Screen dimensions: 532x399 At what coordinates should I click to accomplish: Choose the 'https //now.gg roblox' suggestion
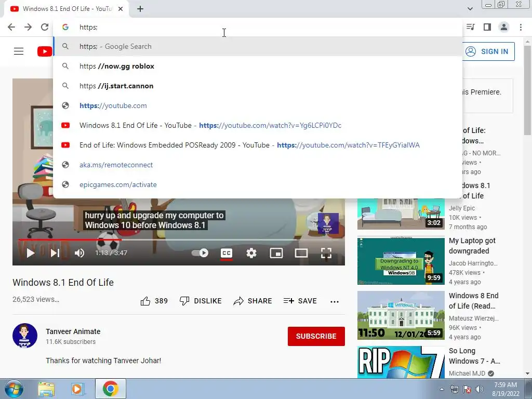258,66
